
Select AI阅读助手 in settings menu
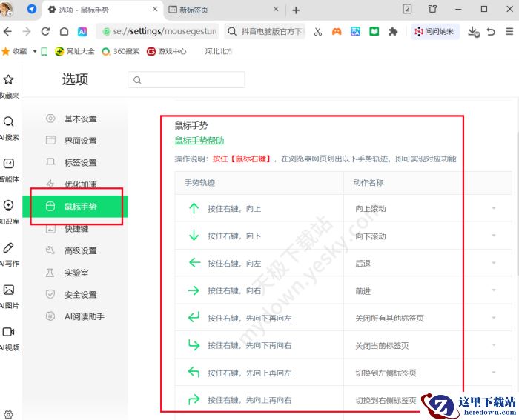click(x=75, y=316)
